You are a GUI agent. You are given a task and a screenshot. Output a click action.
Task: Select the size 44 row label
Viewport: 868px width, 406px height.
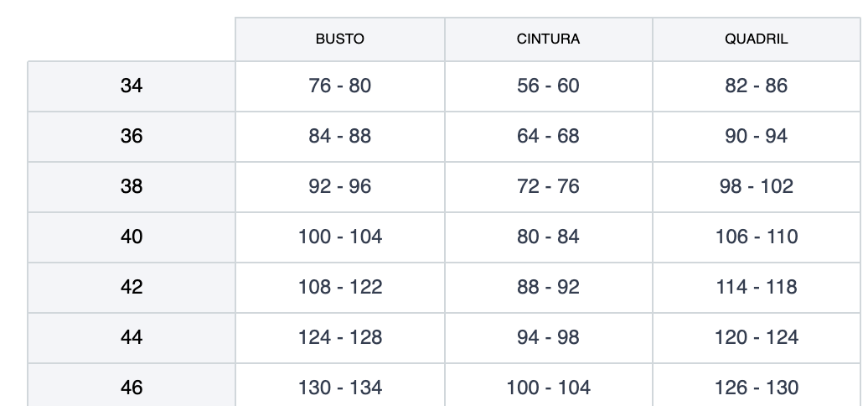point(132,337)
